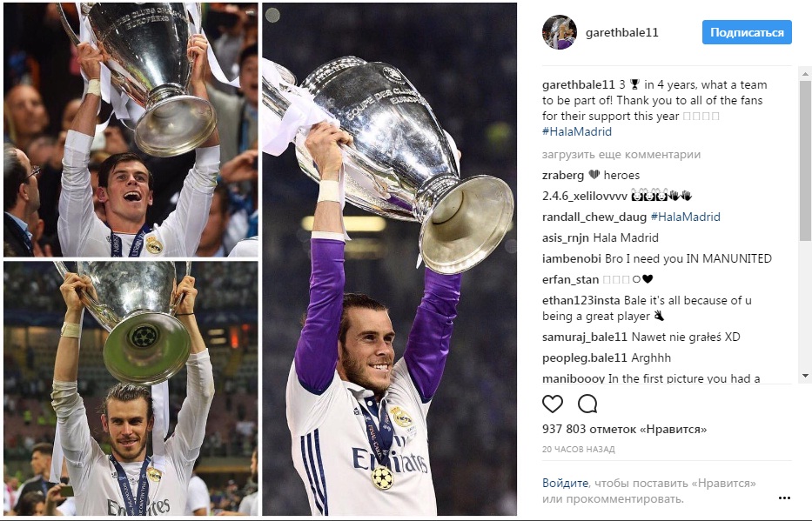Screen dimensions: 812x521
Task: Open the zraberg commenter profile
Action: coord(563,176)
